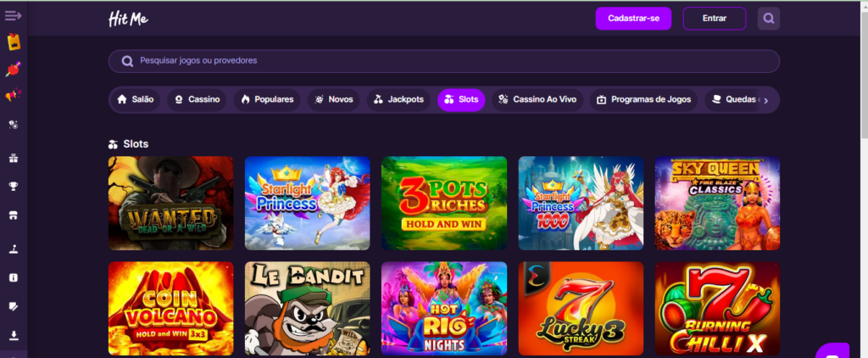Open the joystick sidebar icon
This screenshot has width=868, height=358.
pos(14,249)
